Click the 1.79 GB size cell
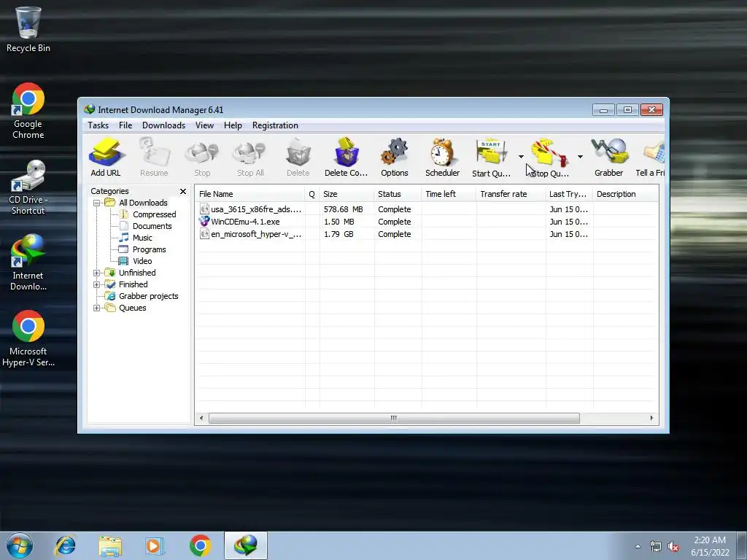 [x=338, y=234]
